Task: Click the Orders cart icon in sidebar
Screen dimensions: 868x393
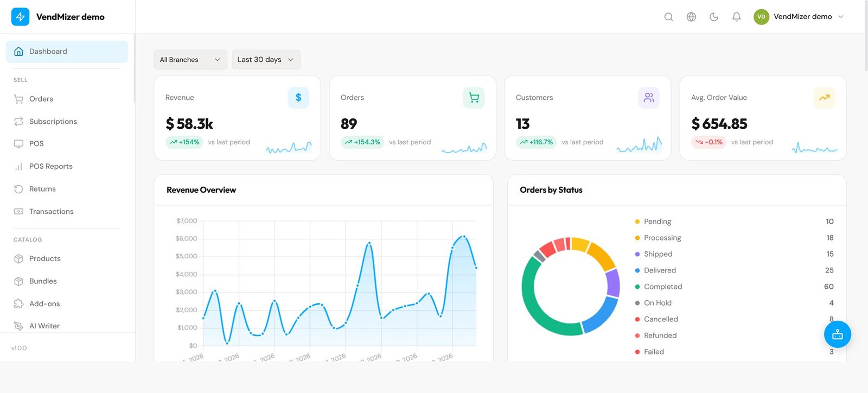Action: (x=18, y=99)
